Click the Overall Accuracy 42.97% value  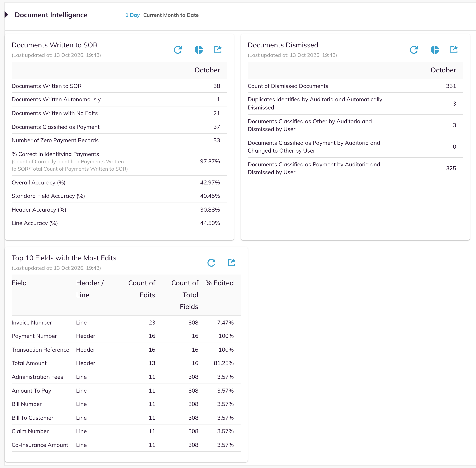(210, 183)
